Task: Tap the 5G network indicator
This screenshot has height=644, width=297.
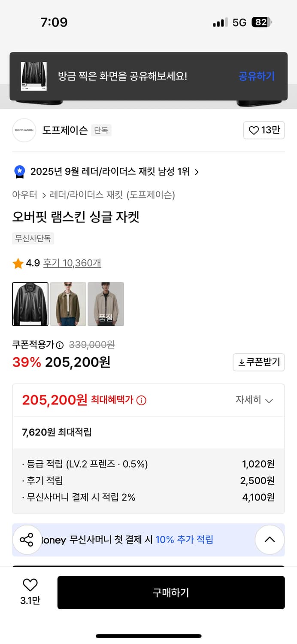Action: [x=238, y=22]
